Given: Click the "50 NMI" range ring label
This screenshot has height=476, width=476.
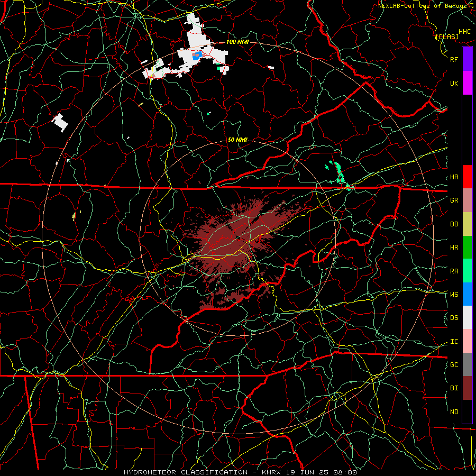Looking at the screenshot, I should point(237,140).
